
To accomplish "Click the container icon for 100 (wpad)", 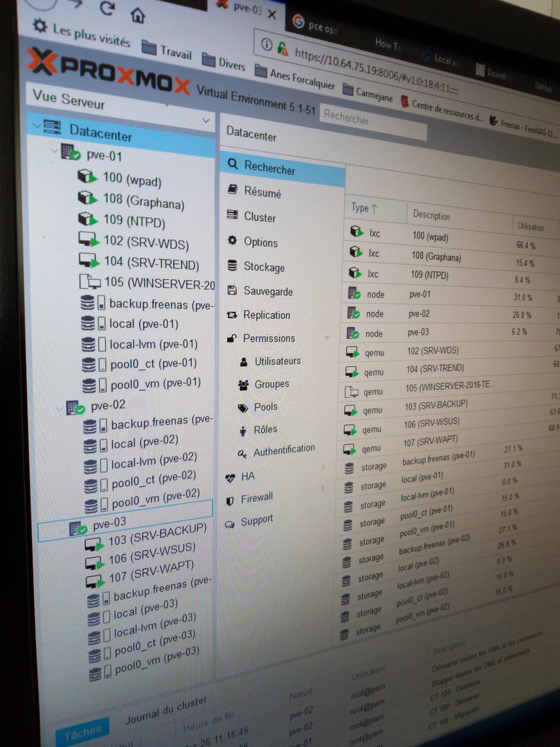I will [x=88, y=177].
